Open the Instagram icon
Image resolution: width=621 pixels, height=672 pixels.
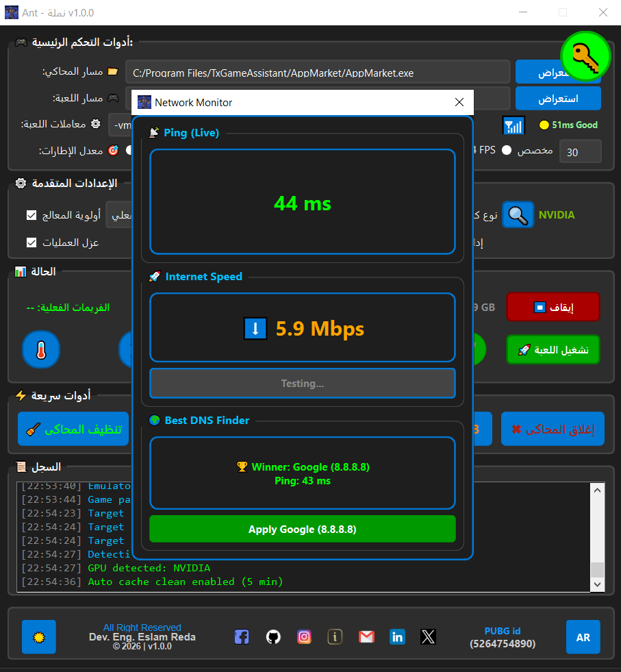pyautogui.click(x=304, y=636)
